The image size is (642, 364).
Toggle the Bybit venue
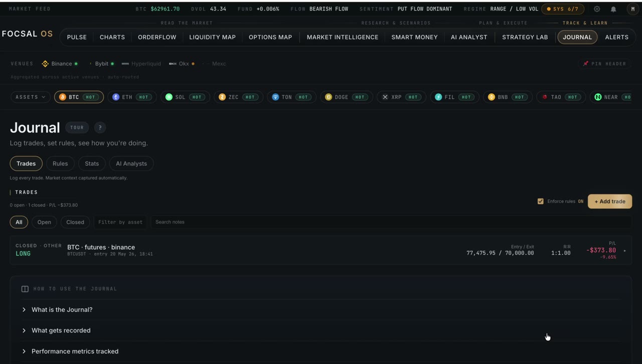coord(102,64)
